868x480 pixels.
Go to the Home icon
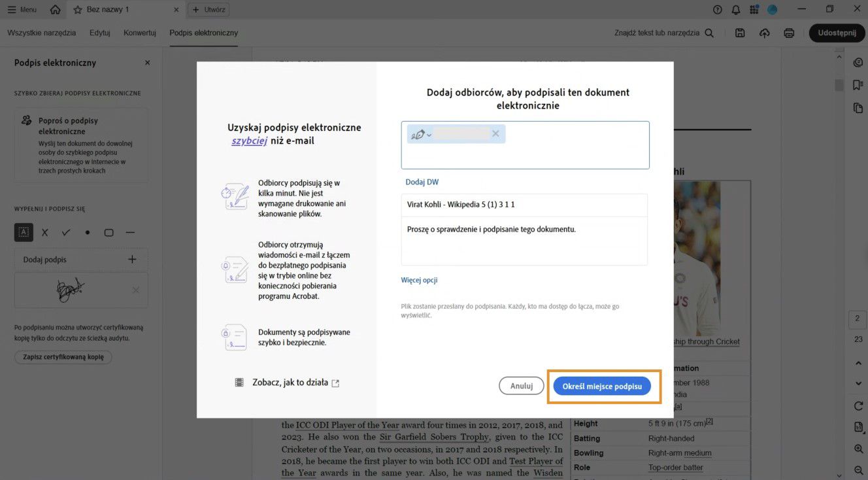tap(56, 10)
